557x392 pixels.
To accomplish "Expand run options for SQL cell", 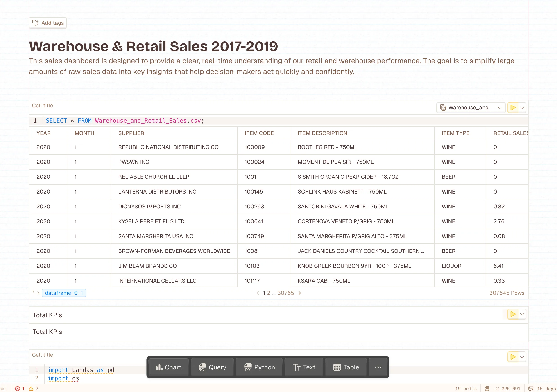I will (522, 107).
